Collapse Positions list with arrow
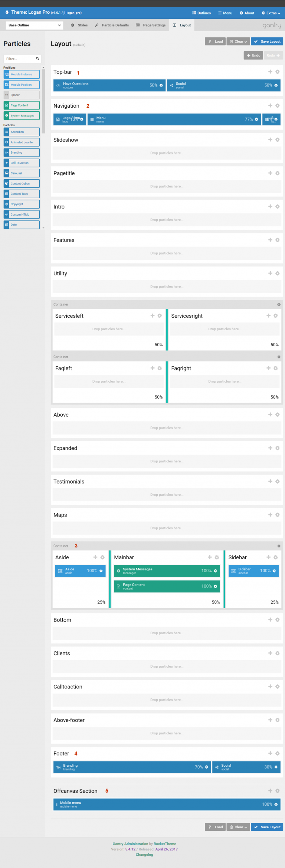Image resolution: width=285 pixels, height=868 pixels. point(43,68)
